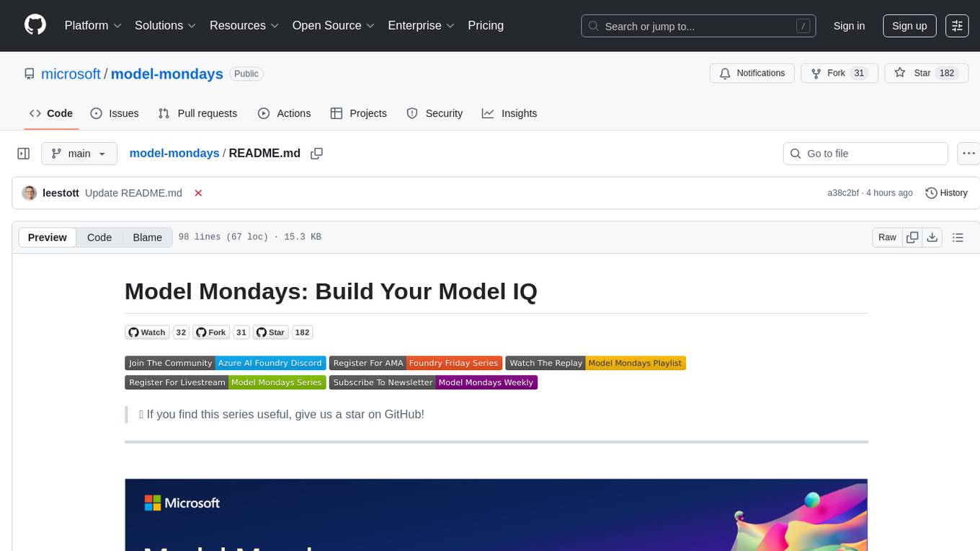The image size is (980, 551).
Task: Copy raw file contents icon
Action: 912,237
